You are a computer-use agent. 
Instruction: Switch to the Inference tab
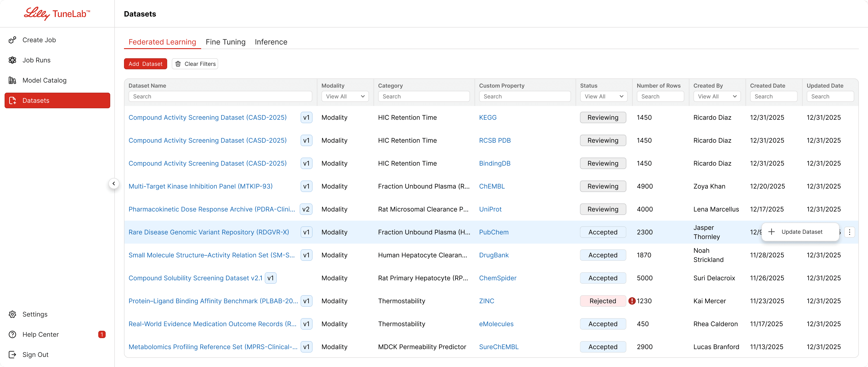tap(271, 42)
